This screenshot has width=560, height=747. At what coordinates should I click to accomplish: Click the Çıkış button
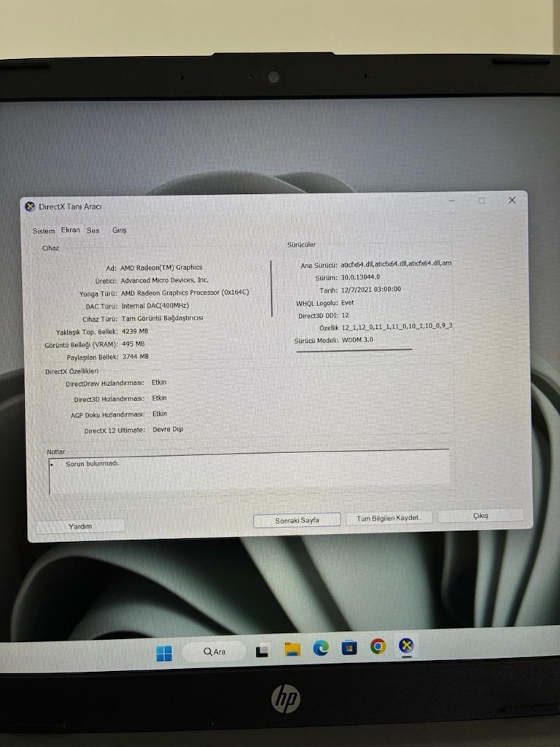coord(481,516)
